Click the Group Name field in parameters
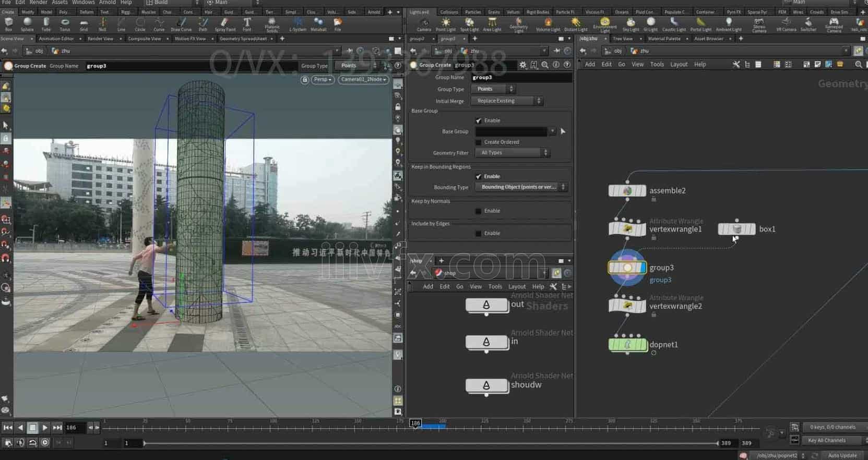This screenshot has height=460, width=868. click(521, 77)
